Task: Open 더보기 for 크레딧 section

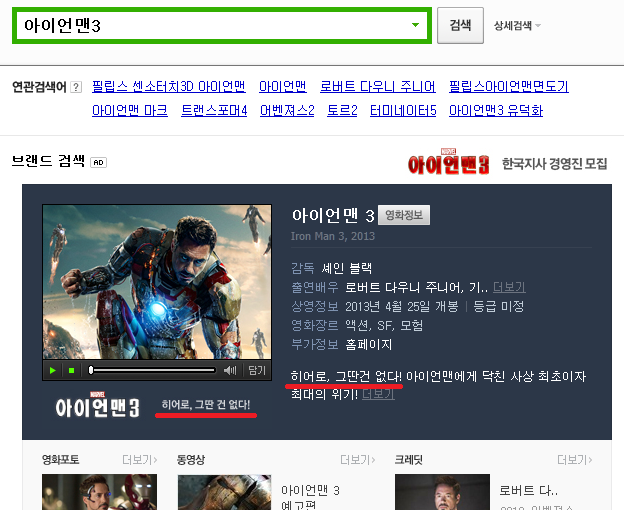Action: (575, 460)
